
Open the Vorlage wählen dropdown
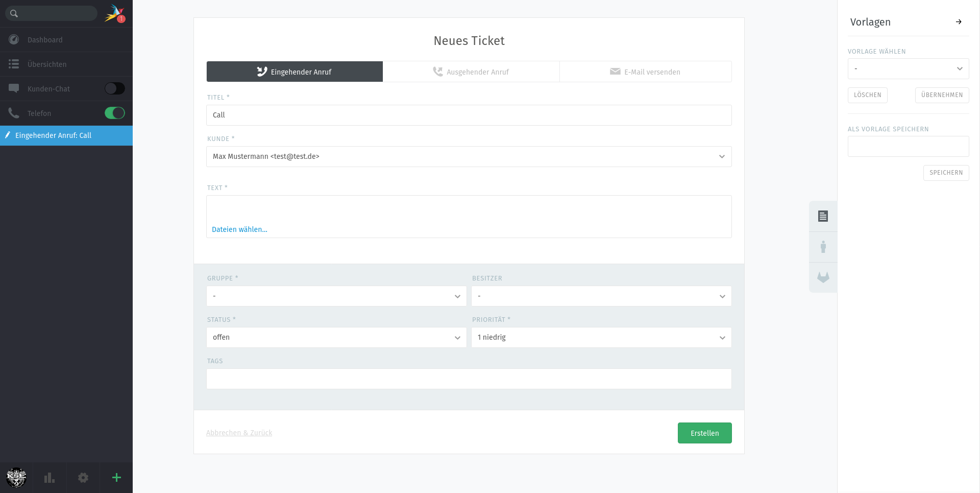click(908, 69)
